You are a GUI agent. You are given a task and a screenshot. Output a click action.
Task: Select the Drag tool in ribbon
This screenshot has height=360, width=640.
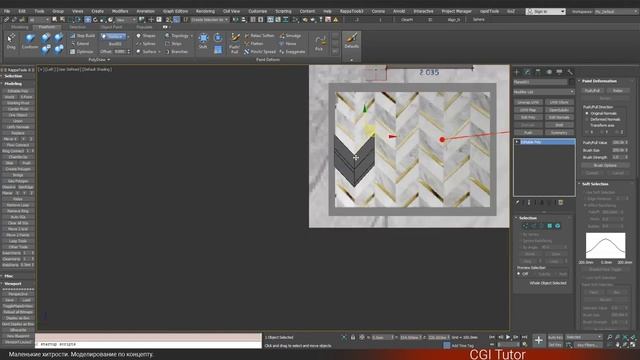[x=11, y=42]
